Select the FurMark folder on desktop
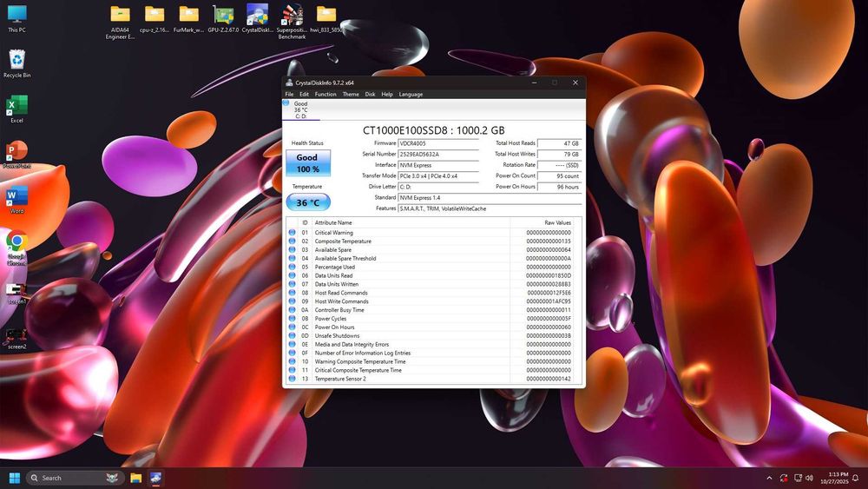Image resolution: width=868 pixels, height=489 pixels. pos(188,18)
